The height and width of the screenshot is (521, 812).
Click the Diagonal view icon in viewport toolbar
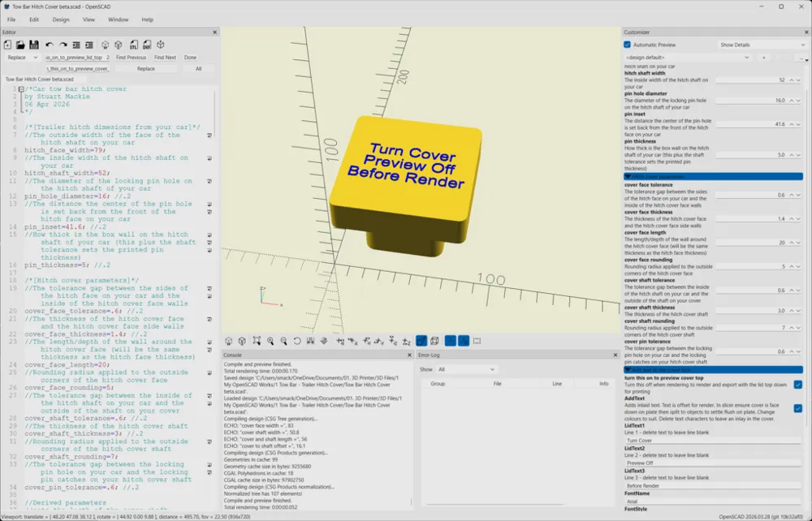coord(324,341)
